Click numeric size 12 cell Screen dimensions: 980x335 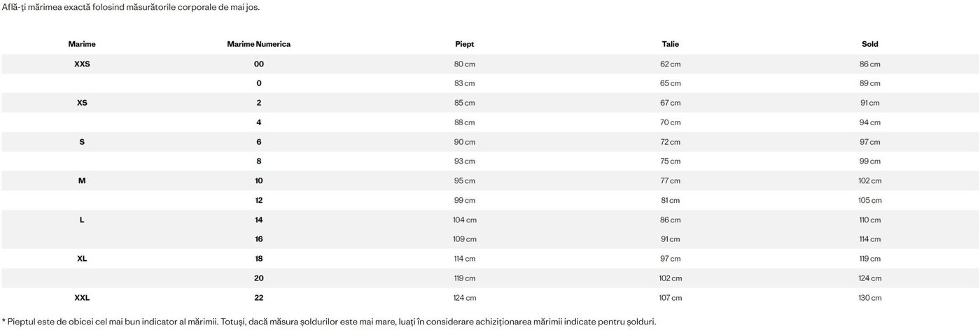tap(258, 201)
